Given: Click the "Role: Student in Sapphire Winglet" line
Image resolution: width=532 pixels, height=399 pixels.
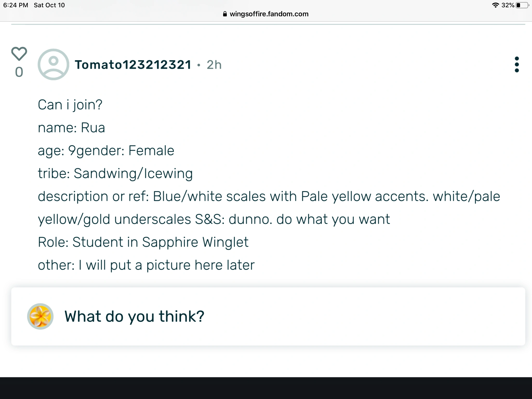Looking at the screenshot, I should tap(143, 242).
